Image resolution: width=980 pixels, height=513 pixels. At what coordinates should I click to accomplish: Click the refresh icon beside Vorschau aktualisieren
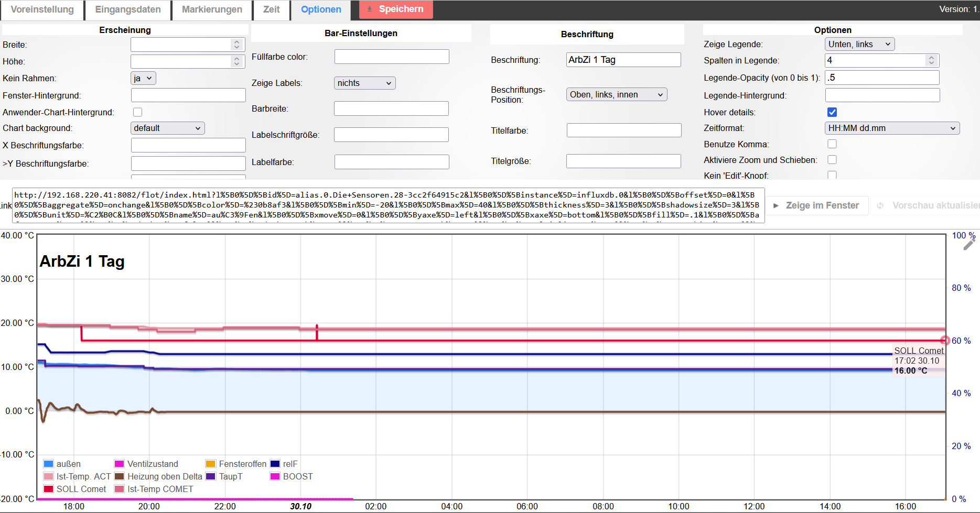(x=880, y=206)
